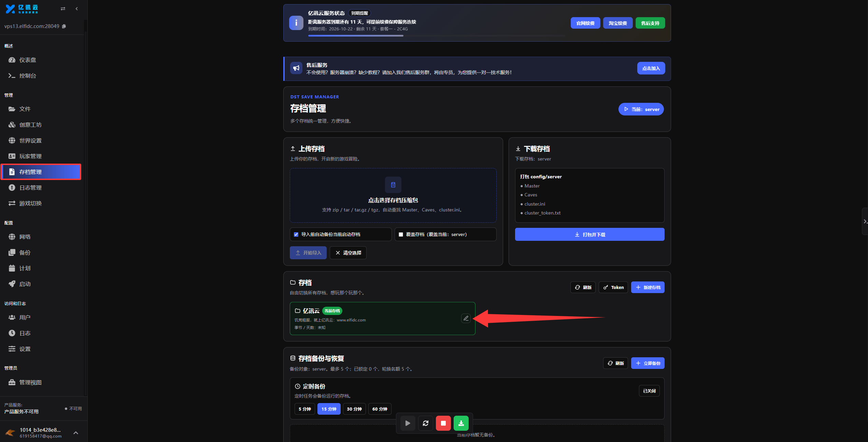Click 点击加入 to join support group

click(x=651, y=68)
